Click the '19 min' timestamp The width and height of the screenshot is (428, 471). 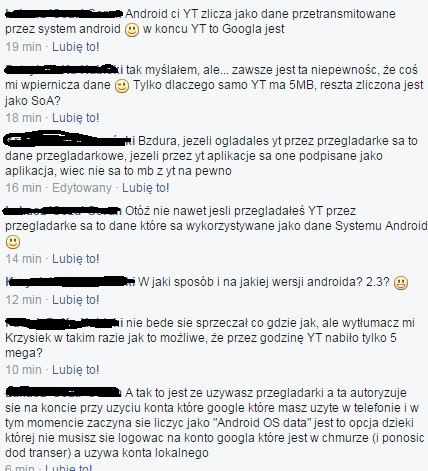tap(23, 47)
